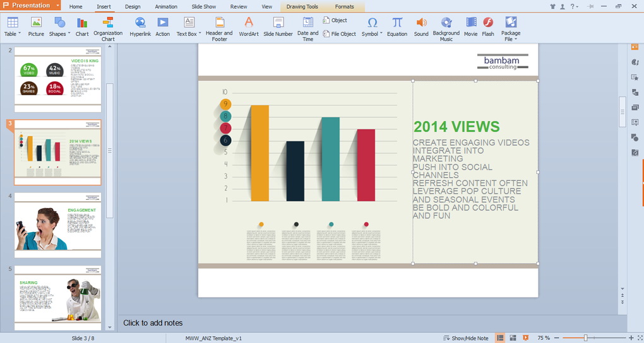Expand the Shapes dropdown arrow
This screenshot has height=343, width=644.
(x=69, y=33)
